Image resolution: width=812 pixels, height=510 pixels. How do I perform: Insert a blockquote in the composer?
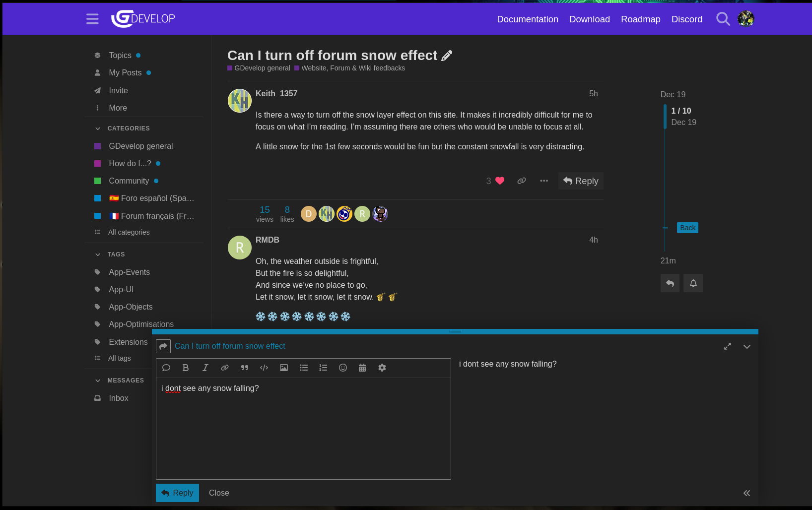tap(244, 368)
